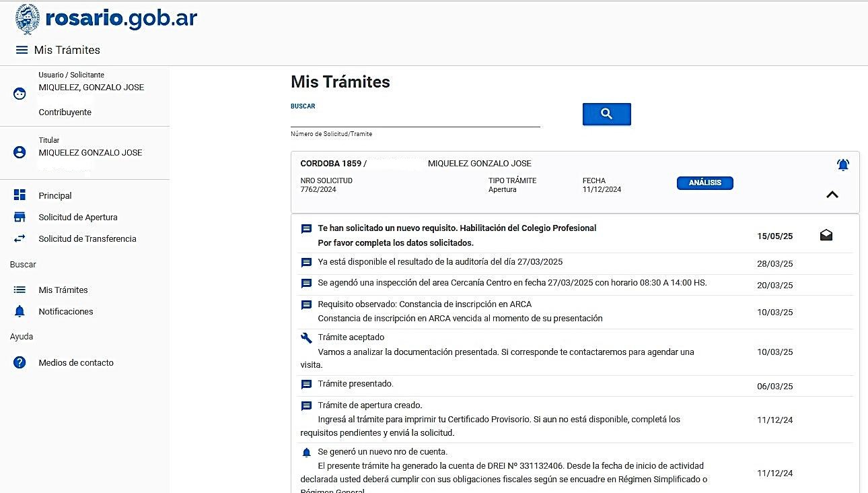Image resolution: width=868 pixels, height=493 pixels.
Task: Open the Habilitación del Colegio Profesional requirement message
Action: [457, 228]
